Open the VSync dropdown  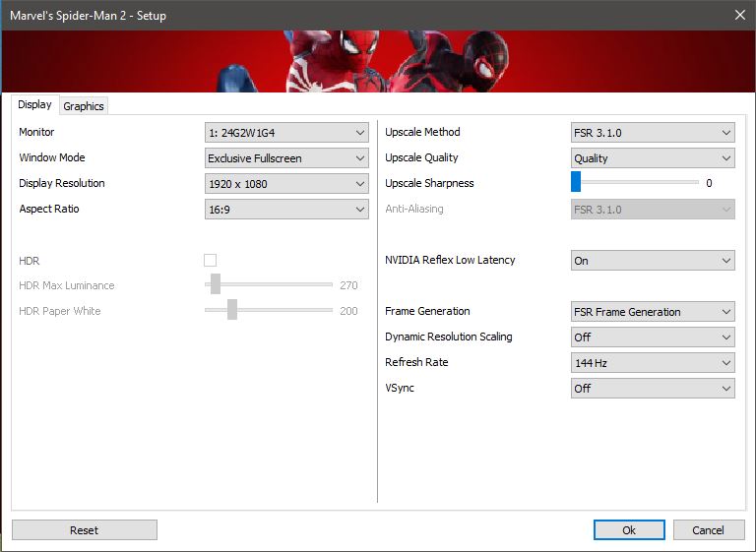pos(653,388)
